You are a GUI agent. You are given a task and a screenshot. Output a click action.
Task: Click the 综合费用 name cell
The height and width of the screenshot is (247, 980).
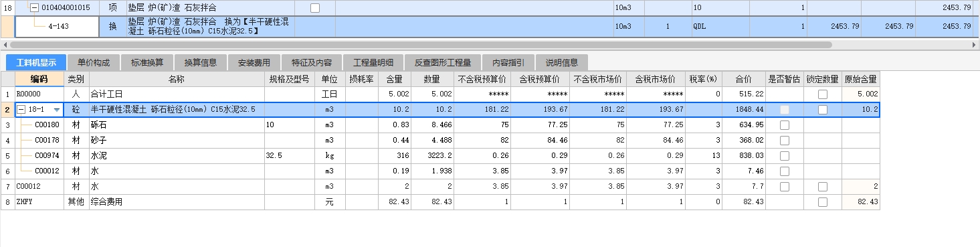pos(177,201)
